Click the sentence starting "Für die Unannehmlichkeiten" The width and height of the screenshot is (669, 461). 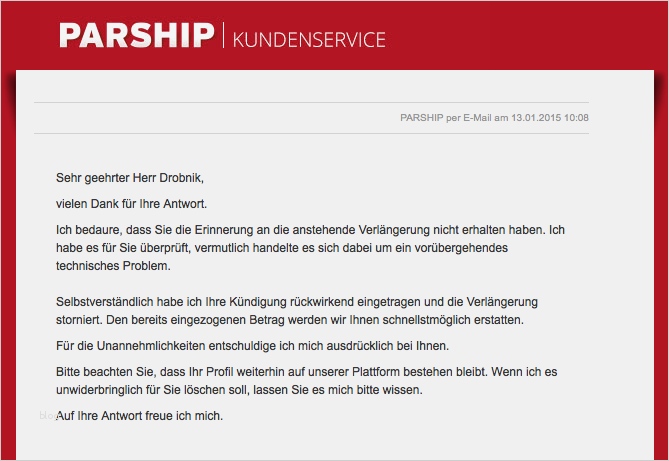point(252,346)
